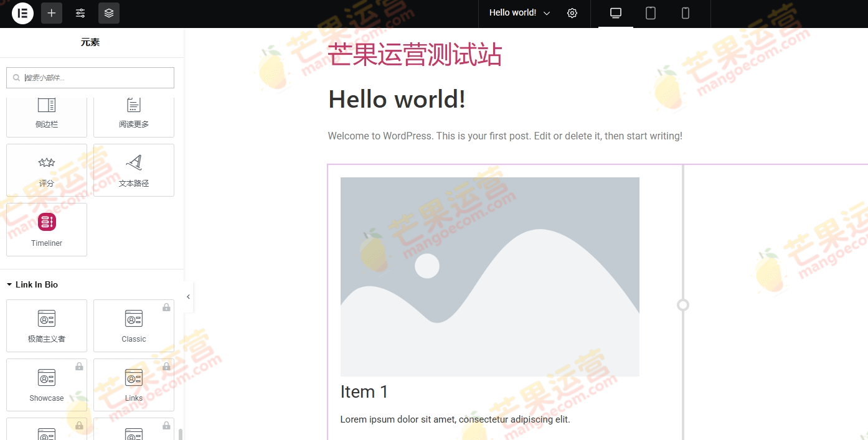The image size is (868, 440).
Task: Collapse the widgets panel with chevron
Action: (188, 297)
